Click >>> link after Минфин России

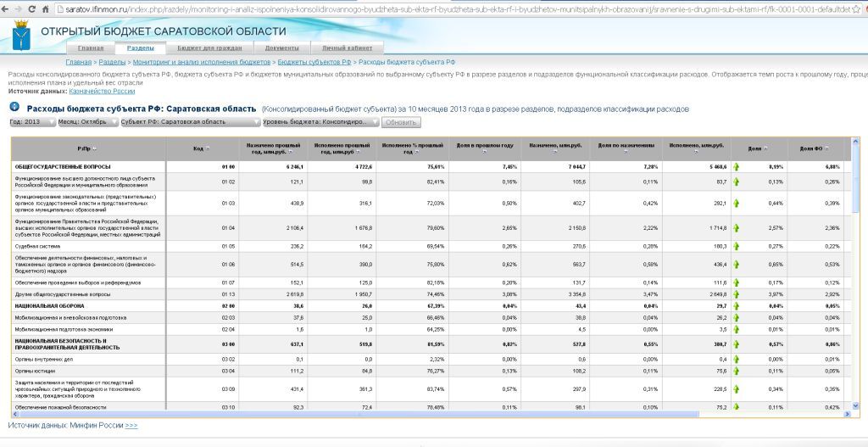coord(131,425)
